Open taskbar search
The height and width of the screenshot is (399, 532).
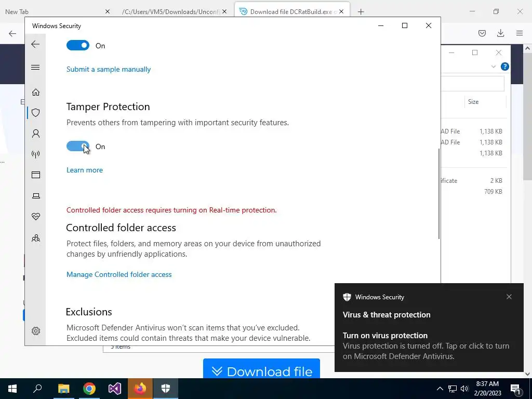pyautogui.click(x=37, y=389)
